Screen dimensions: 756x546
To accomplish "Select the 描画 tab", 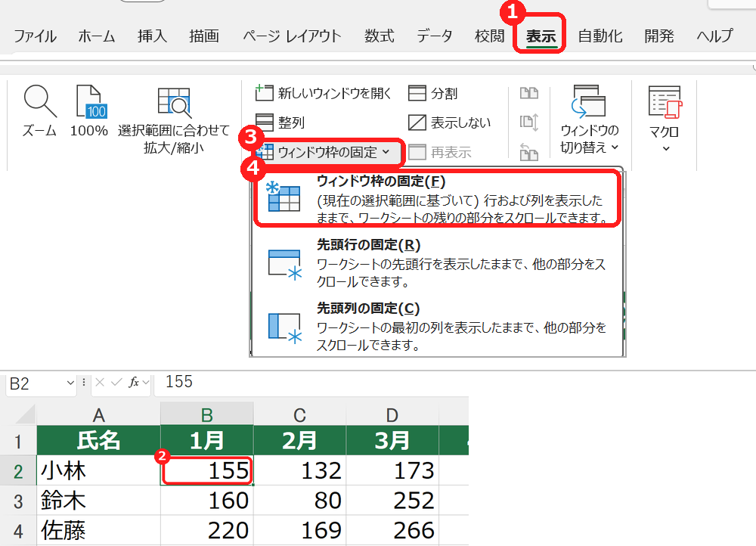I will (x=204, y=36).
